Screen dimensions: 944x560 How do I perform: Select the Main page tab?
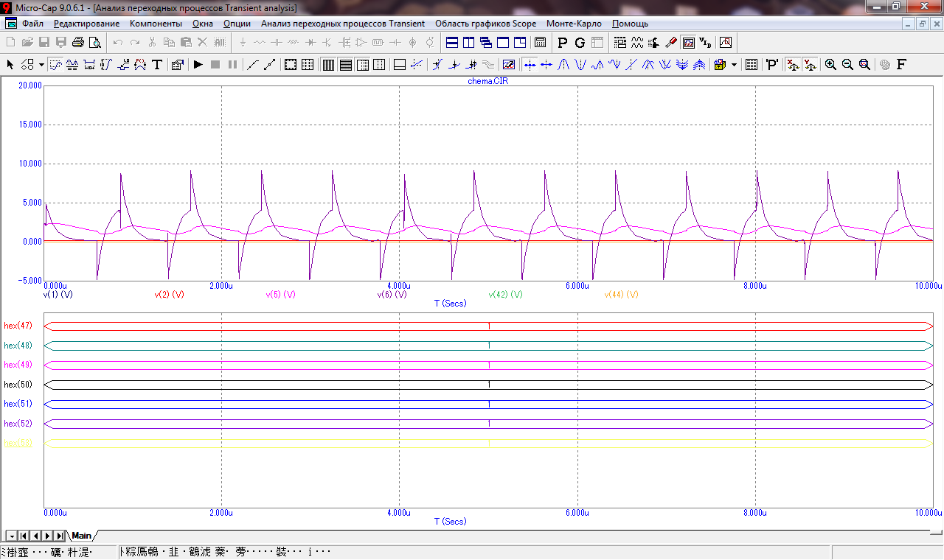point(81,536)
